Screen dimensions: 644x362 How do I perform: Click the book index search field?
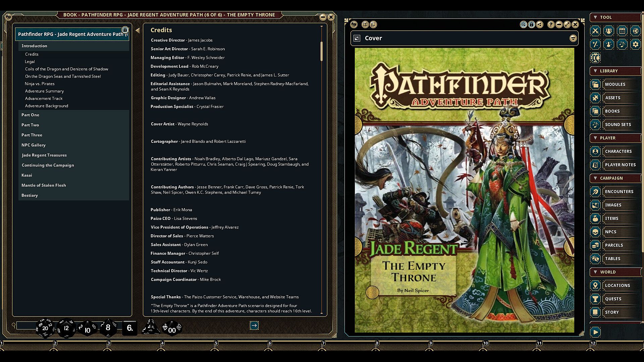[27, 325]
